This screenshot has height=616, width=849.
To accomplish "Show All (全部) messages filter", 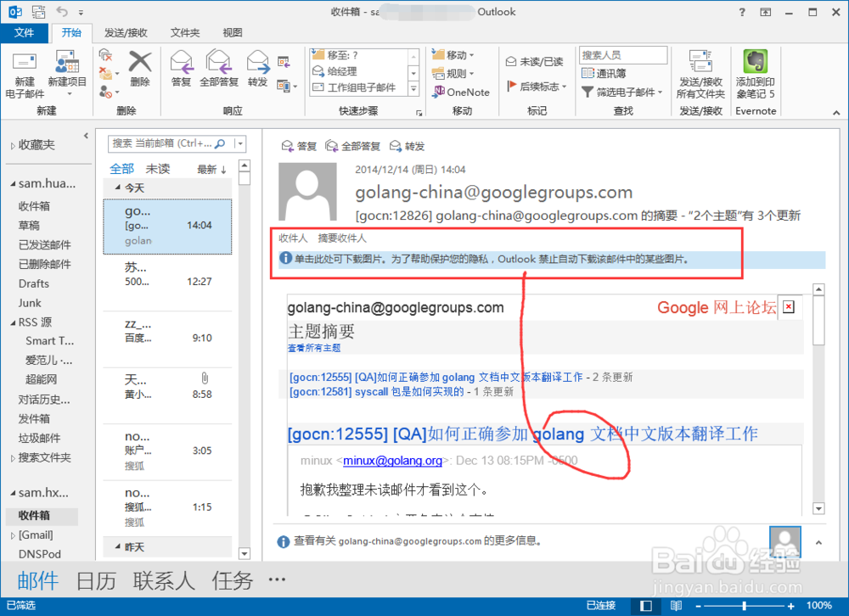I will [121, 169].
